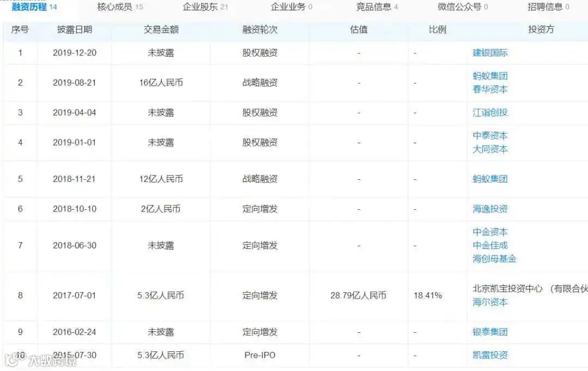Open investor link 建银国际
588x371 pixels.
click(490, 53)
